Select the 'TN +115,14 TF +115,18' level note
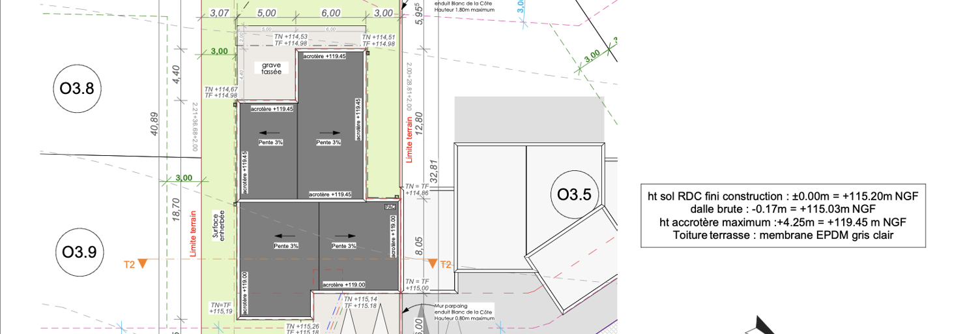 click(x=360, y=302)
